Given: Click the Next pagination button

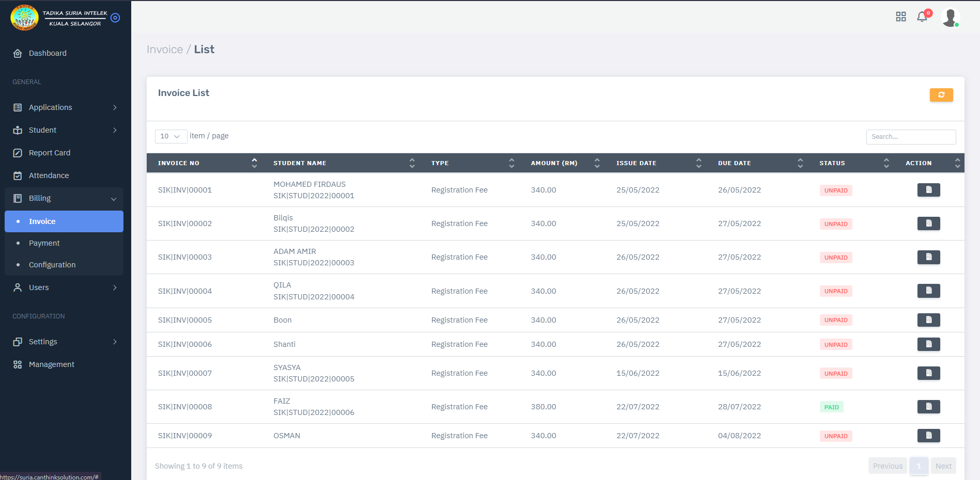Looking at the screenshot, I should 943,466.
